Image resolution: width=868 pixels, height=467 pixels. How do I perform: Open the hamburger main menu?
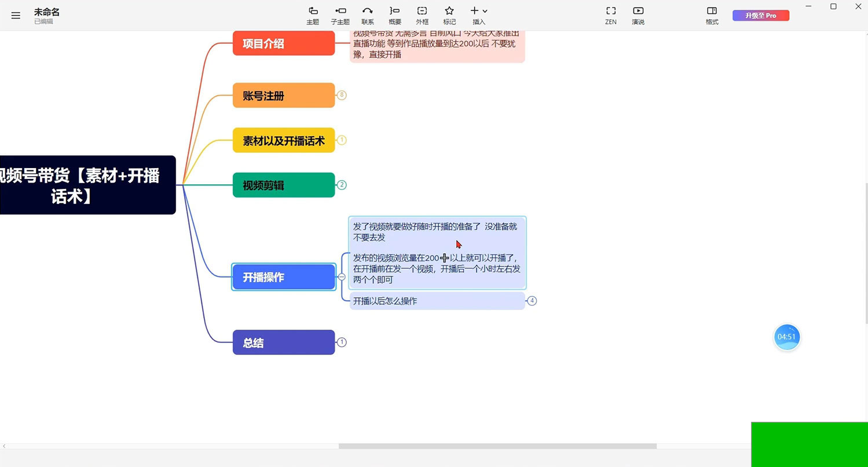click(16, 16)
